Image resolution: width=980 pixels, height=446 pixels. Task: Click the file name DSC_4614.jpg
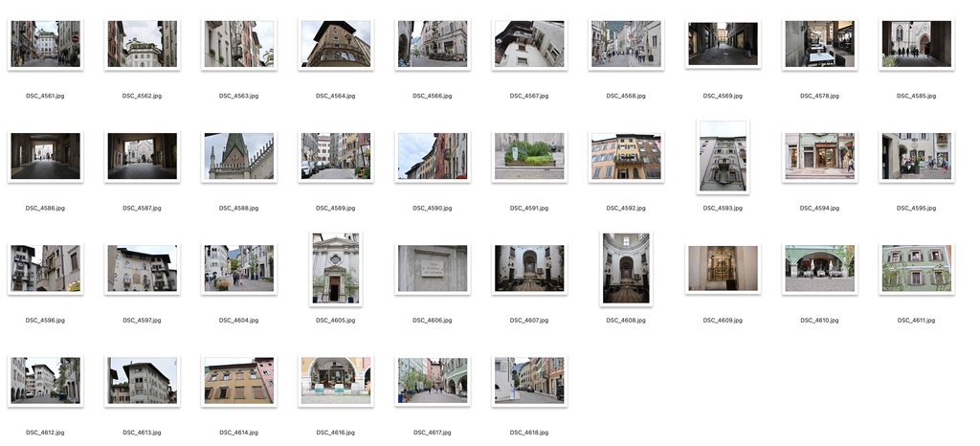point(238,433)
